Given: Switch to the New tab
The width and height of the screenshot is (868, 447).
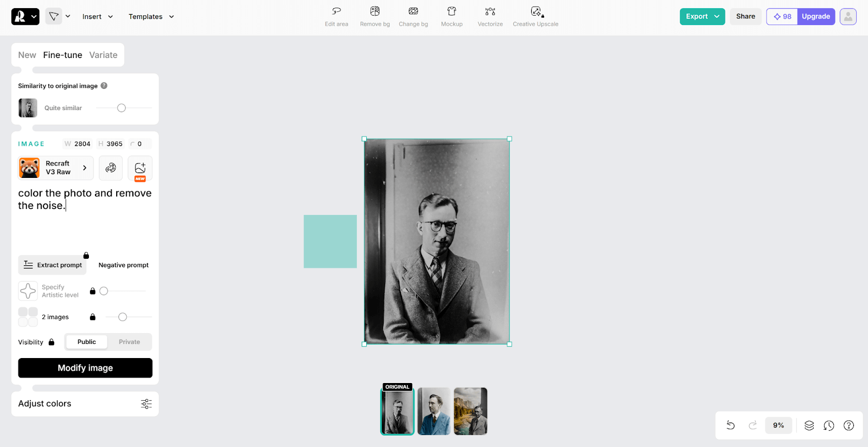Looking at the screenshot, I should [27, 55].
